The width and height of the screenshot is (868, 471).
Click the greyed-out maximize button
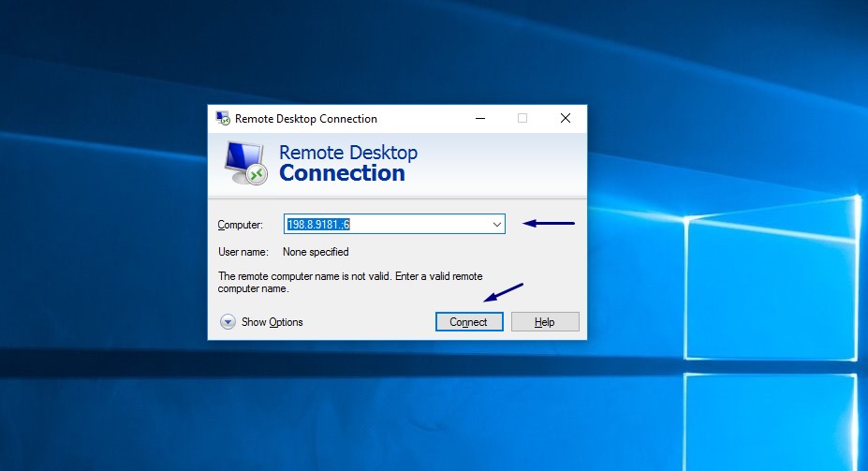(x=522, y=118)
